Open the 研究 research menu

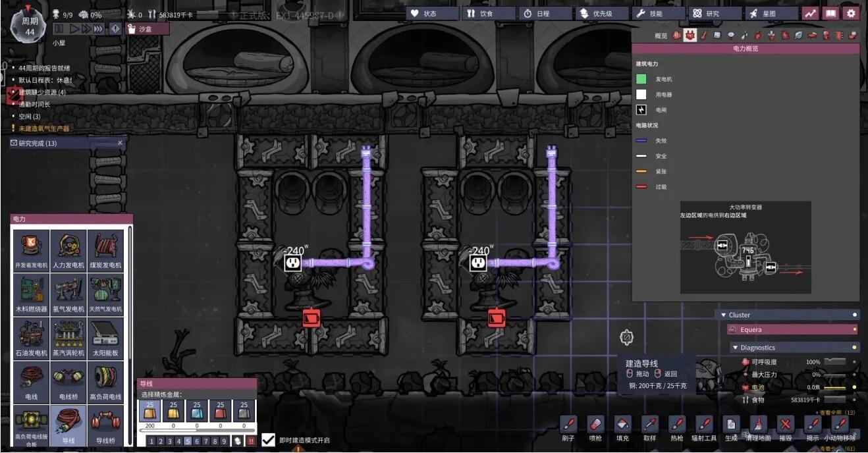pyautogui.click(x=713, y=13)
